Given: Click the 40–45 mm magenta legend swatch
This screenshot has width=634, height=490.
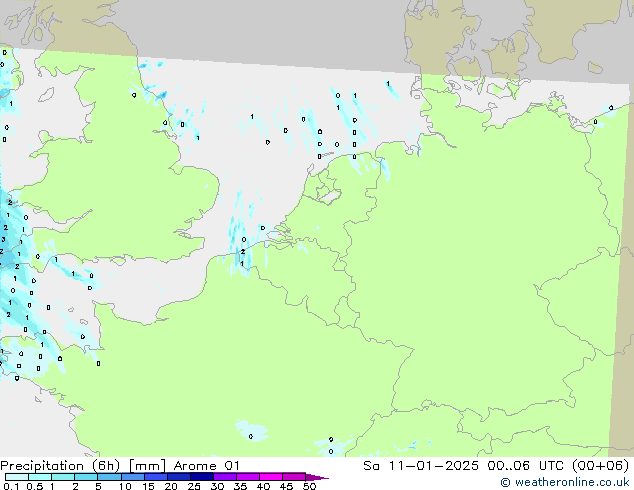Looking at the screenshot, I should (x=271, y=477).
